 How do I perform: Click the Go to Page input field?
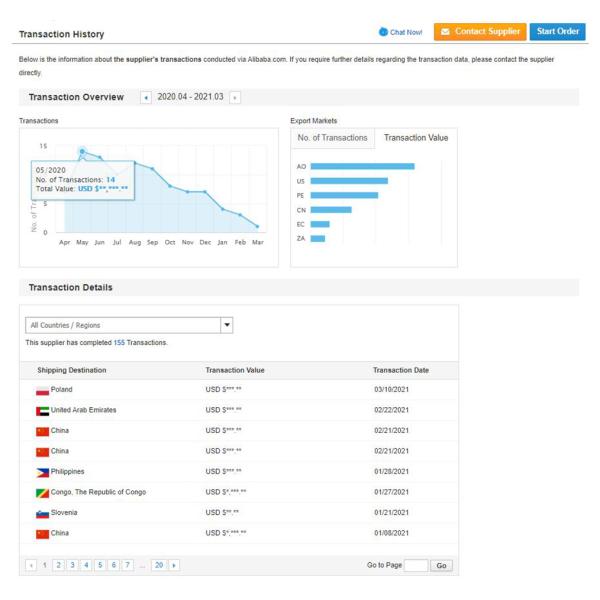coord(416,566)
